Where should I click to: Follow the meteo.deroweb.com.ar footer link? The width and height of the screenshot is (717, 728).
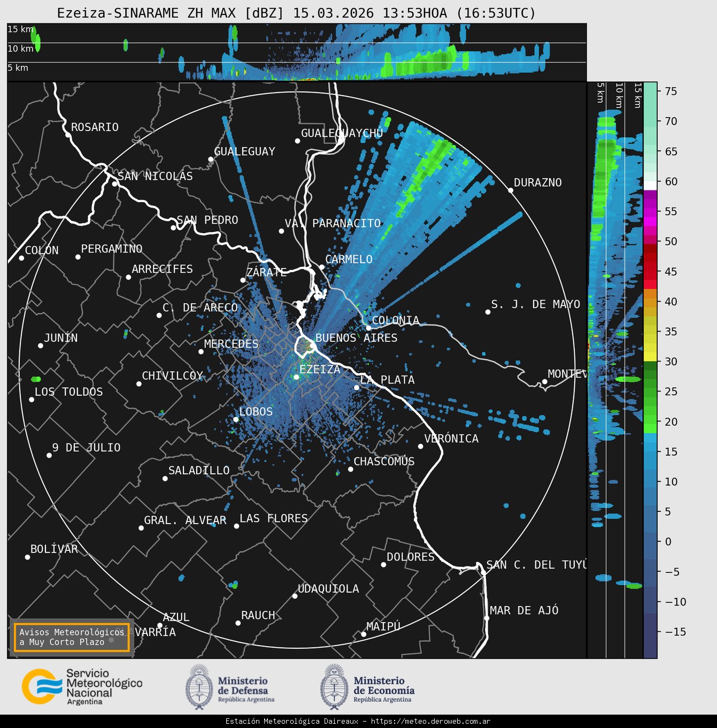pos(430,721)
